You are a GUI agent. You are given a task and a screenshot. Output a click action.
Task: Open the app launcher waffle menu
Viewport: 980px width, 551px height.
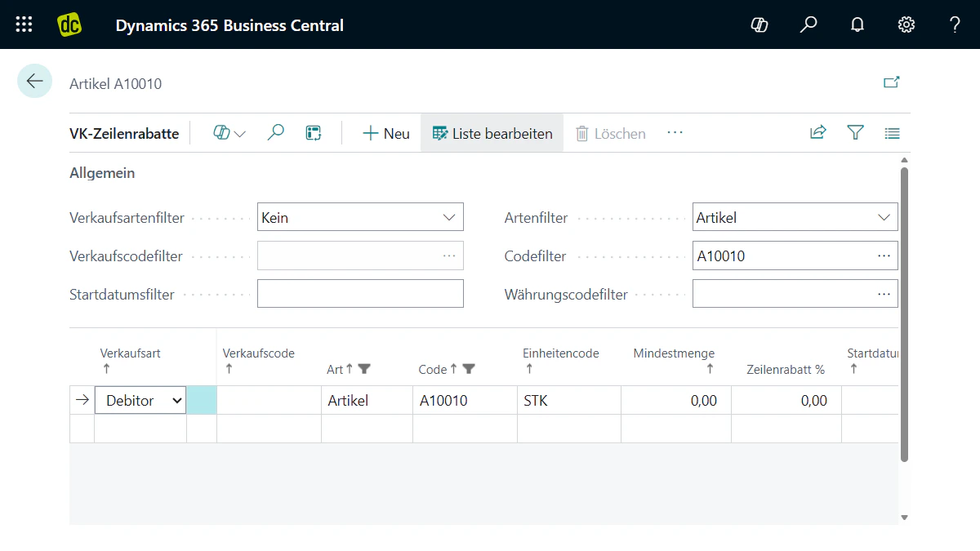pyautogui.click(x=24, y=24)
